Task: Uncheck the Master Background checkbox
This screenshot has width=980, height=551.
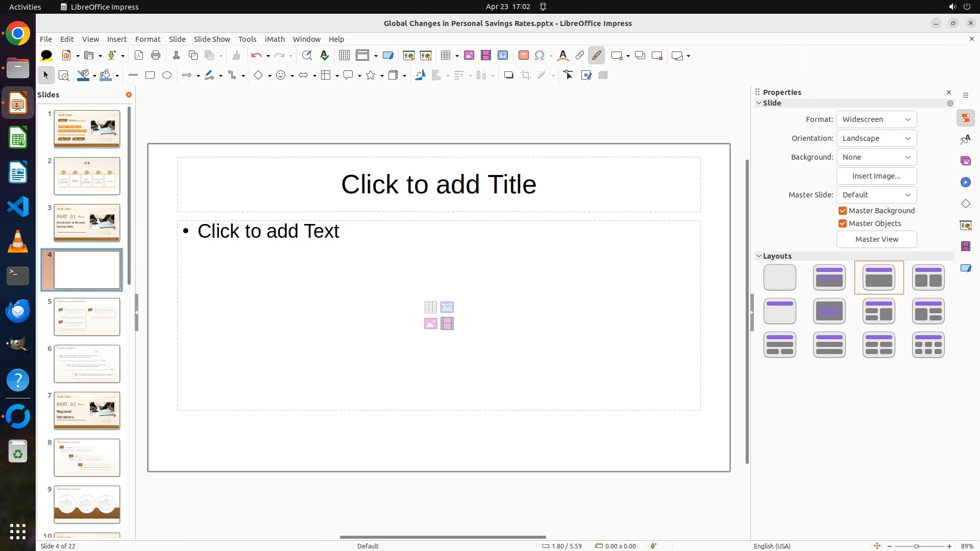Action: pyautogui.click(x=843, y=211)
